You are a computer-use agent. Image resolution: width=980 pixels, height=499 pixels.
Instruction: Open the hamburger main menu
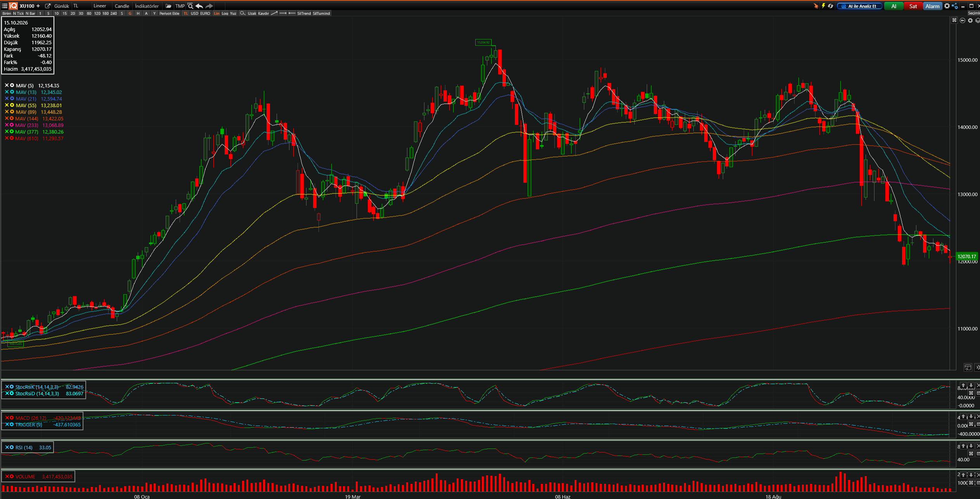(5, 6)
